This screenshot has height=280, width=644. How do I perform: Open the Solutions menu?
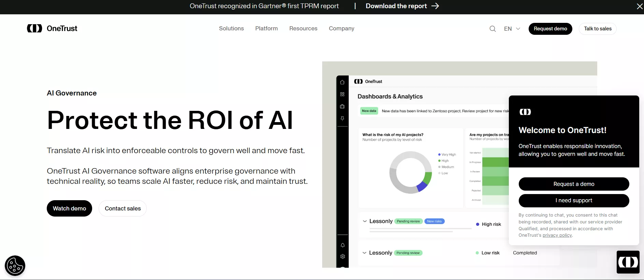click(x=231, y=29)
